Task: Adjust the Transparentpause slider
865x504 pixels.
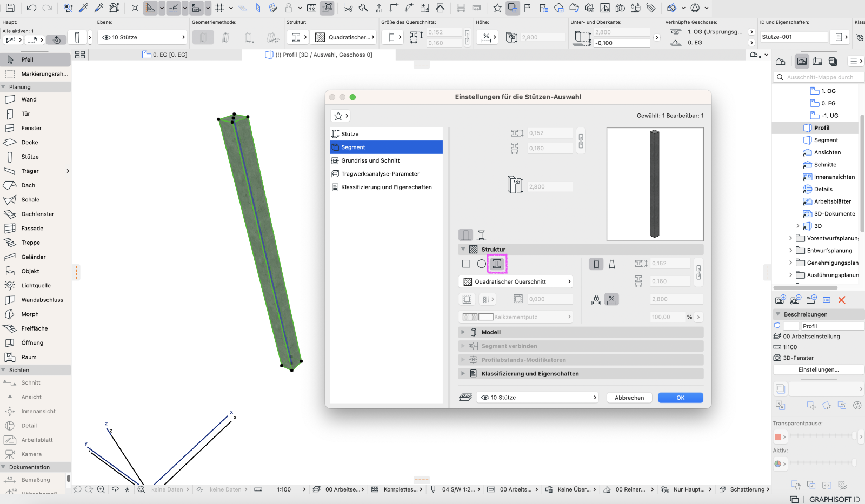Action: pyautogui.click(x=822, y=436)
